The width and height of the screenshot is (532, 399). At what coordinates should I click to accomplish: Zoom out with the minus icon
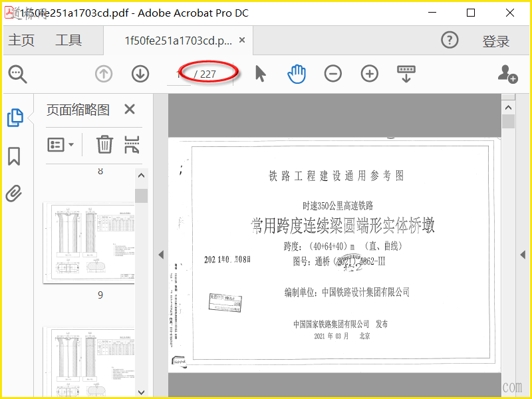333,74
